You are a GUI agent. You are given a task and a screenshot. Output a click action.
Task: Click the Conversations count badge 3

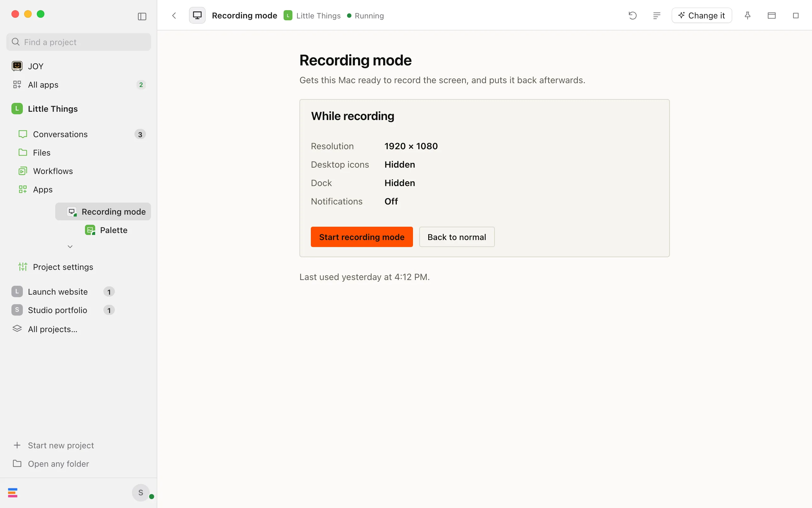(x=140, y=134)
